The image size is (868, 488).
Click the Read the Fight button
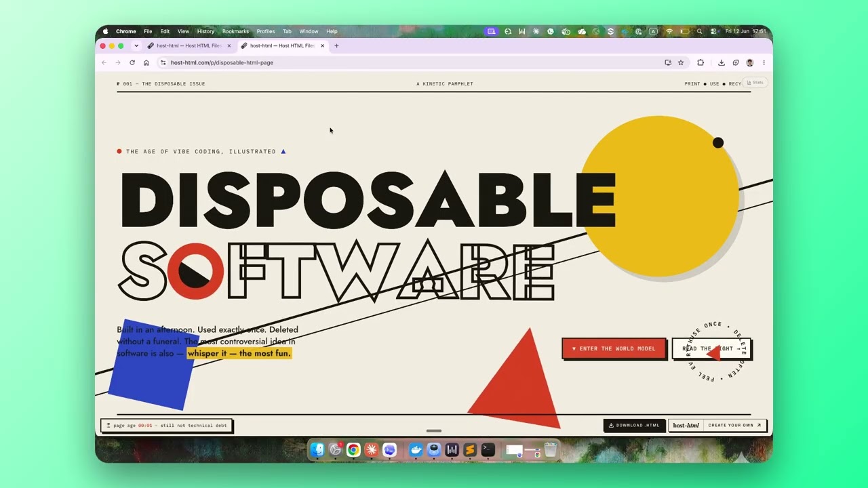tap(711, 348)
